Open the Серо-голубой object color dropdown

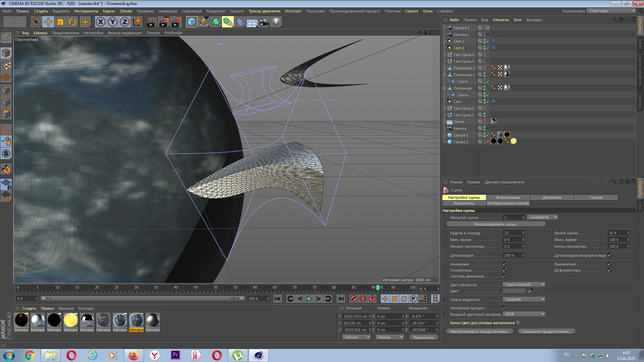[x=524, y=285]
